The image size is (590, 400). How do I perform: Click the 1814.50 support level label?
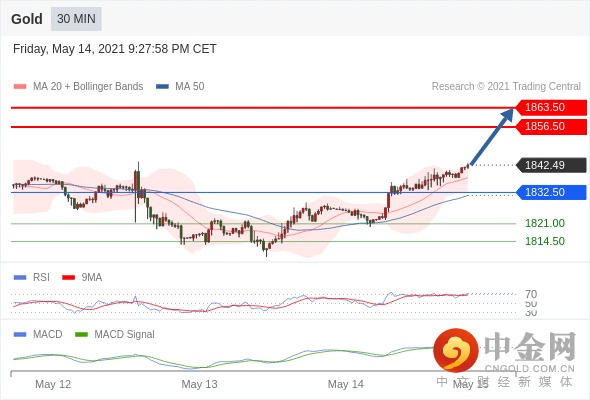click(545, 241)
